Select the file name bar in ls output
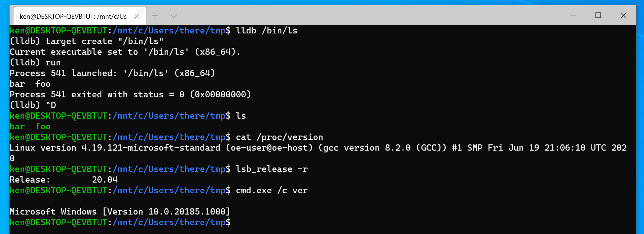The width and height of the screenshot is (644, 234). [17, 126]
